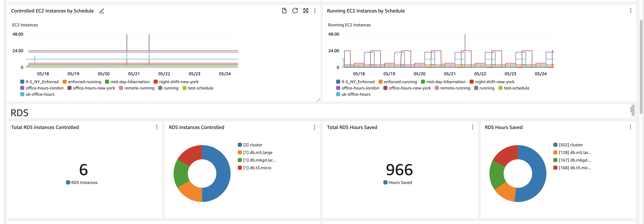Click the [3] cluster legend entry

[x=252, y=145]
